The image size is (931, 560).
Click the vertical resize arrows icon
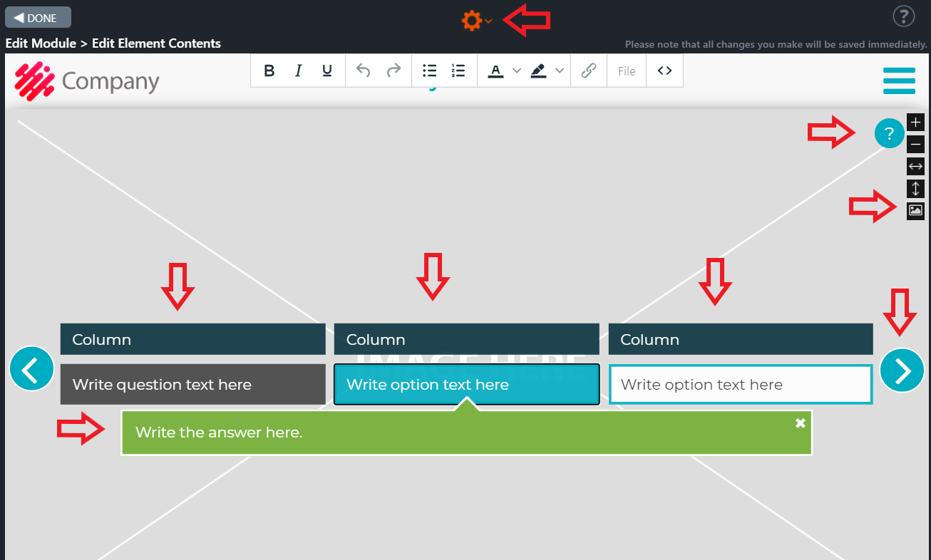[915, 189]
